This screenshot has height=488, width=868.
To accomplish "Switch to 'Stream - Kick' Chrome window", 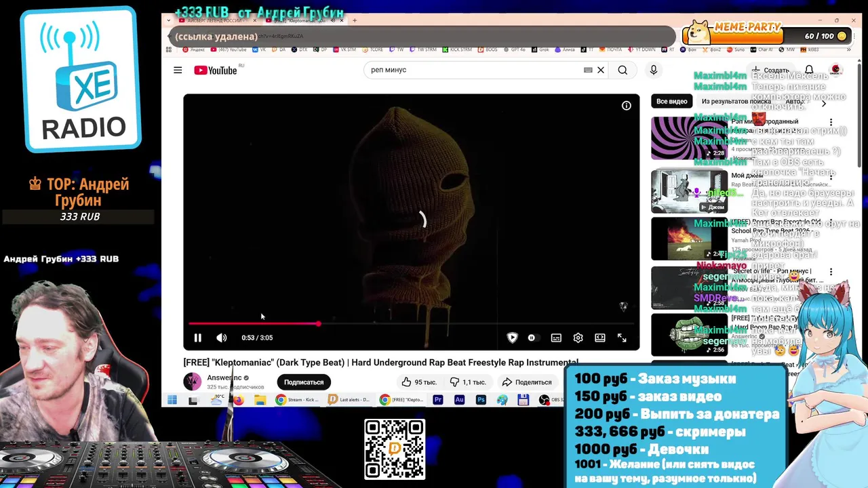I will [x=297, y=400].
